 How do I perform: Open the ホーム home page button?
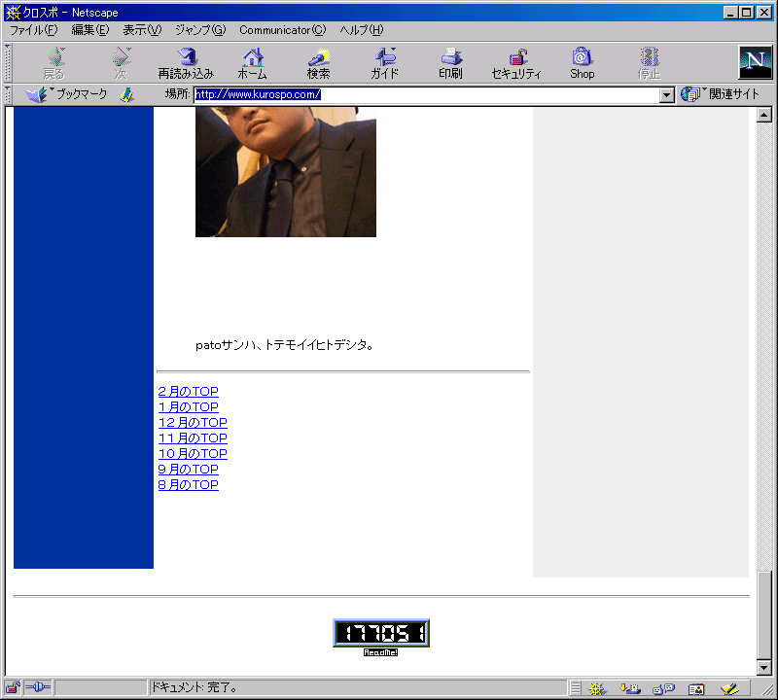click(x=253, y=63)
